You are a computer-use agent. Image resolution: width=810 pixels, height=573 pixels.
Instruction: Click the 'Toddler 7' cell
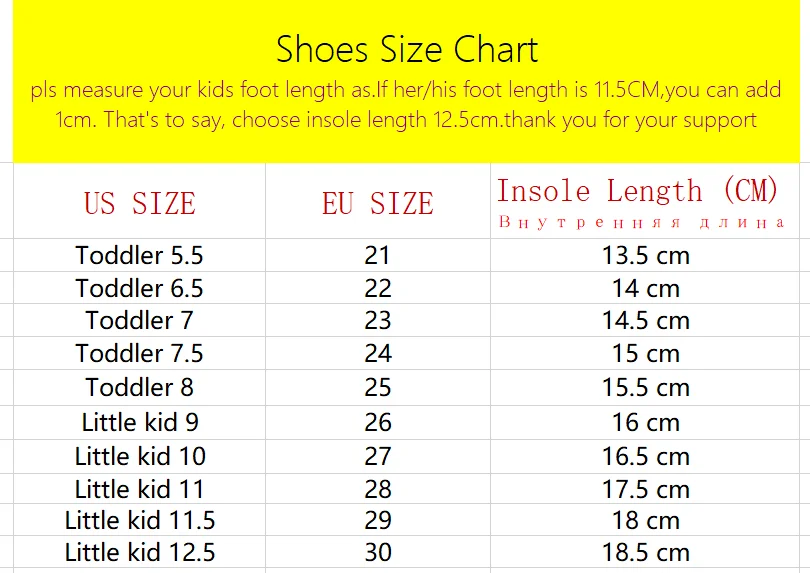(x=139, y=321)
